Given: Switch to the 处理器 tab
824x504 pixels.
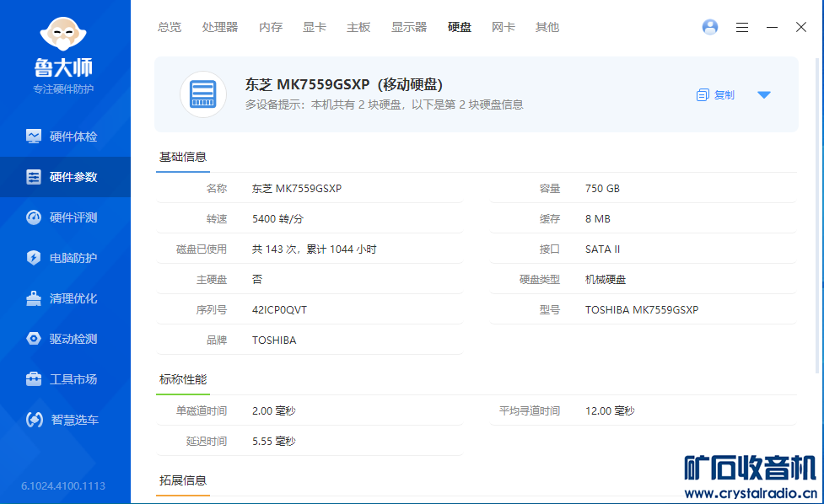Looking at the screenshot, I should point(220,27).
